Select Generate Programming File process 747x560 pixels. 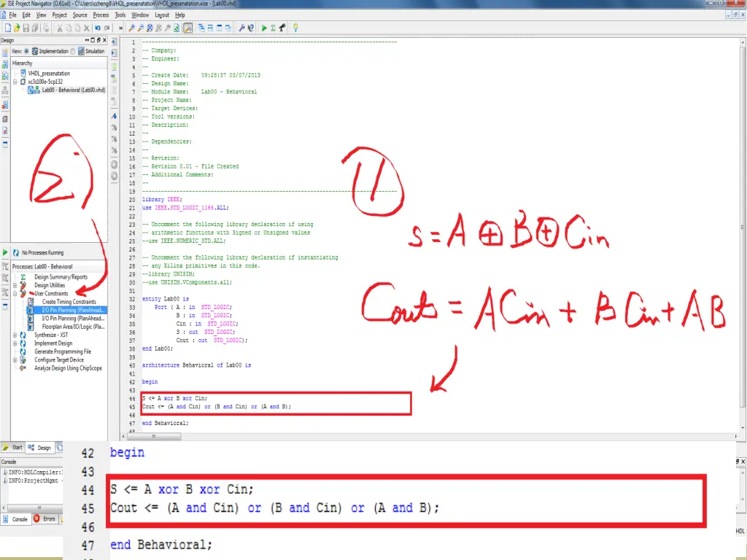point(63,351)
